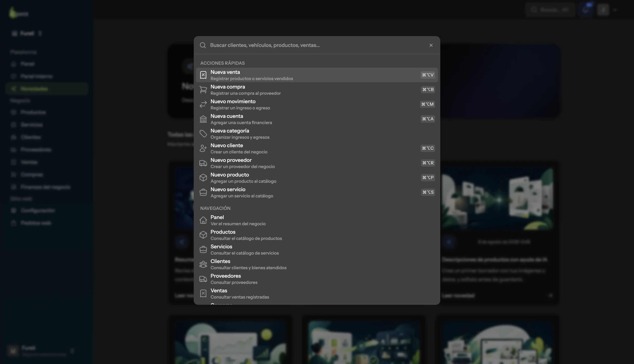Click 'Consultar ventas registradas' description
Viewport: 634px width, 364px height.
pos(240,297)
